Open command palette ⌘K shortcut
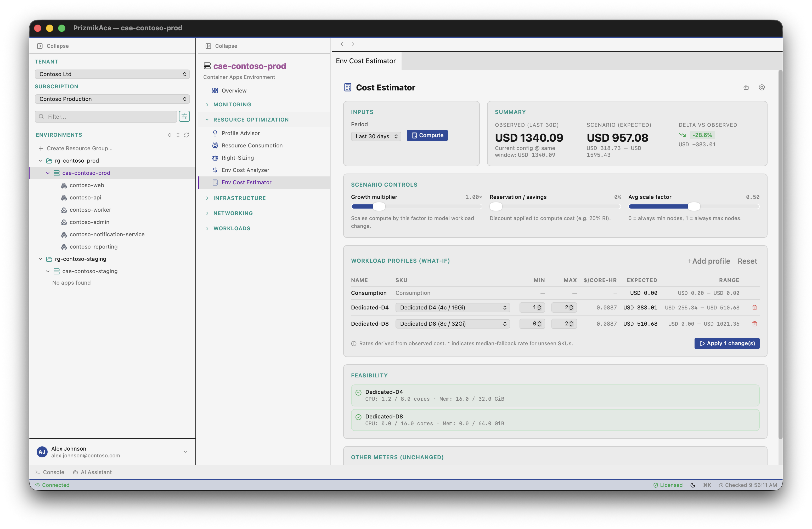Viewport: 812px width, 529px height. [x=707, y=485]
